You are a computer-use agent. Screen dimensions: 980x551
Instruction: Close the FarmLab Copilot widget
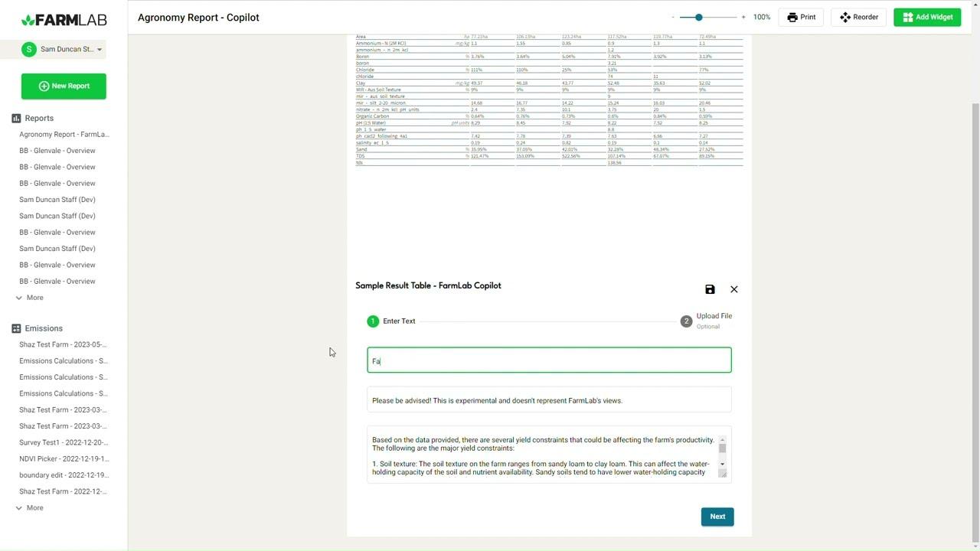(734, 289)
